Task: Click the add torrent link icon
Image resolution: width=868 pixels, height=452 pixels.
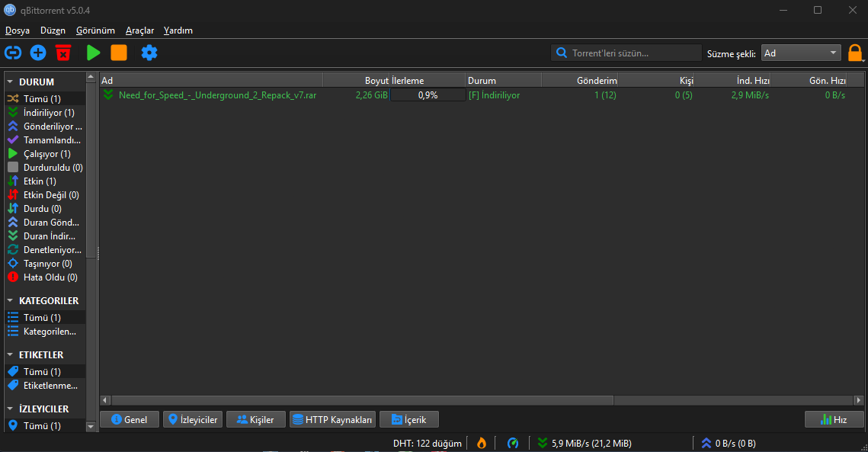Action: pos(13,53)
